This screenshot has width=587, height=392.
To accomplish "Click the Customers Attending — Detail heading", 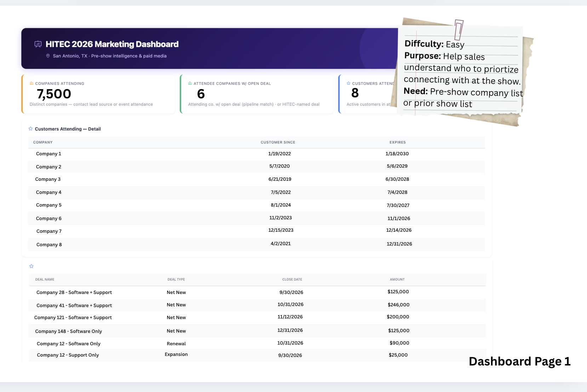I will pyautogui.click(x=68, y=129).
